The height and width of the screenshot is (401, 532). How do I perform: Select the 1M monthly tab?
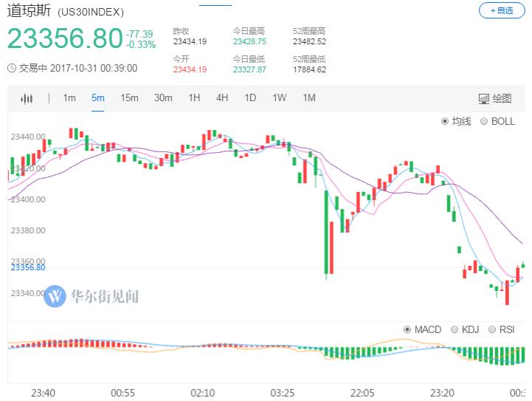tap(309, 98)
